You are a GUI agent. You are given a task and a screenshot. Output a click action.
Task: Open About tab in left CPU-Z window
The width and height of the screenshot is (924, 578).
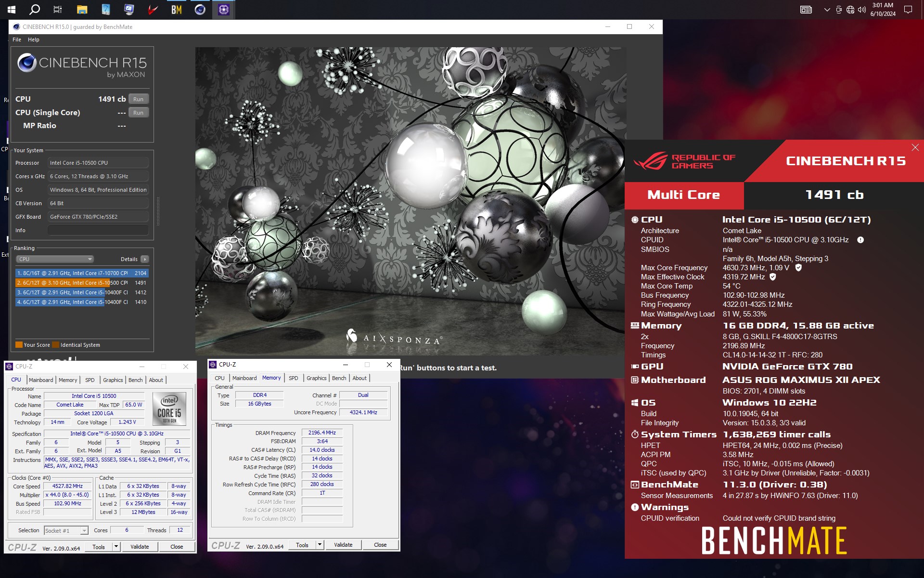point(156,380)
